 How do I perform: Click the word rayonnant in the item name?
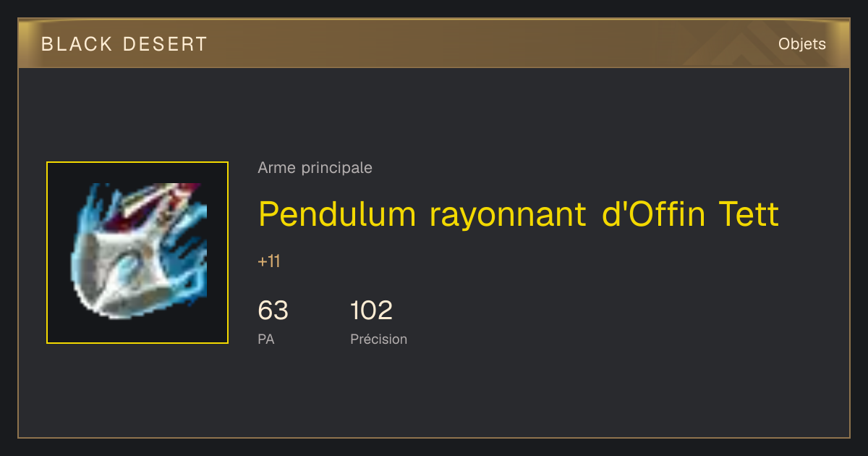(507, 216)
